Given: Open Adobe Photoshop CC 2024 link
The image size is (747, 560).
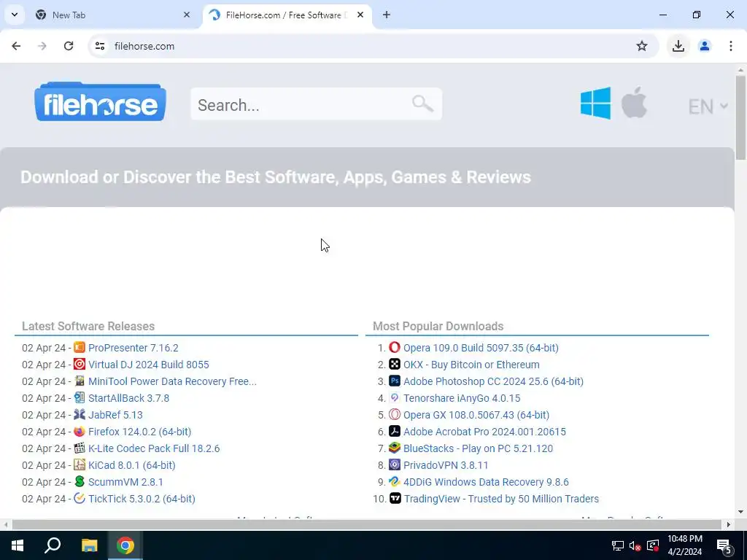Looking at the screenshot, I should click(493, 381).
